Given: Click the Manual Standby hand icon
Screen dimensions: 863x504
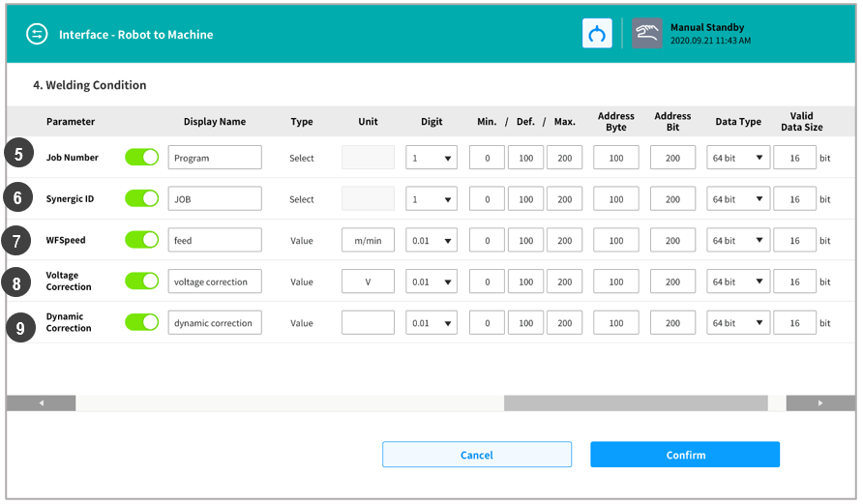Looking at the screenshot, I should point(647,34).
